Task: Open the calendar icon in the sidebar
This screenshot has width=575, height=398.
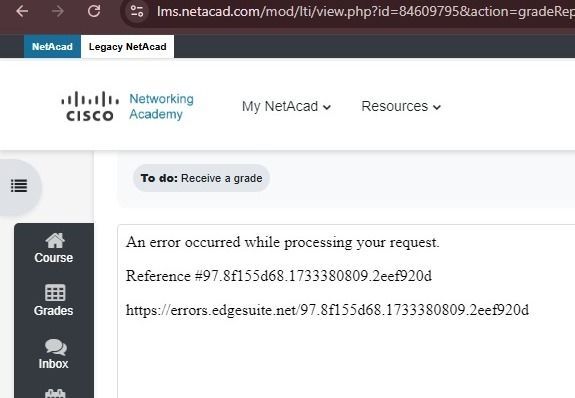Action: (x=55, y=394)
